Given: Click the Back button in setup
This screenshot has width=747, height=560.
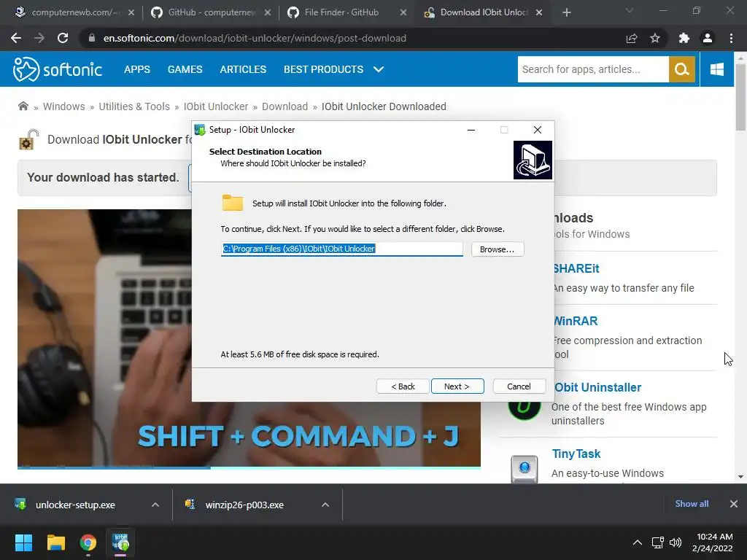Looking at the screenshot, I should click(403, 386).
